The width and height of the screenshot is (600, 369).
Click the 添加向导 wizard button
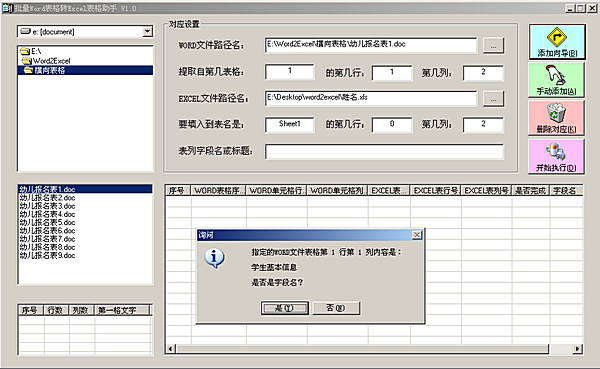coord(557,42)
